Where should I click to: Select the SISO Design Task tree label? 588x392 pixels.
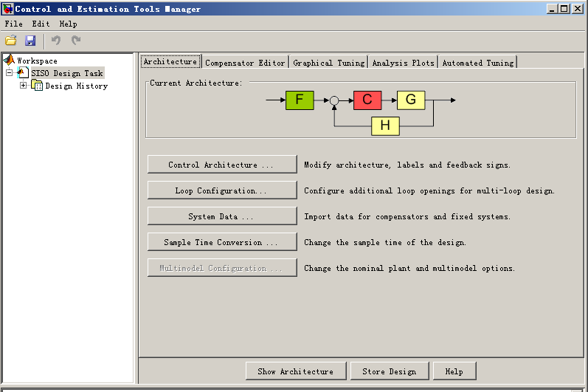67,73
